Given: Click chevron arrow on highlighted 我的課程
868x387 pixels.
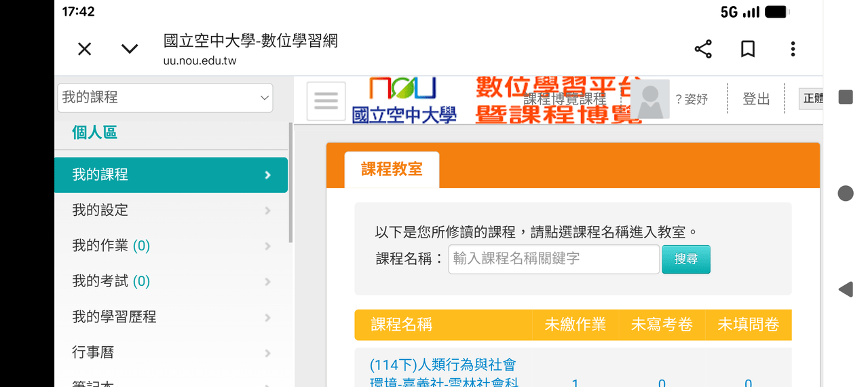Looking at the screenshot, I should [267, 175].
